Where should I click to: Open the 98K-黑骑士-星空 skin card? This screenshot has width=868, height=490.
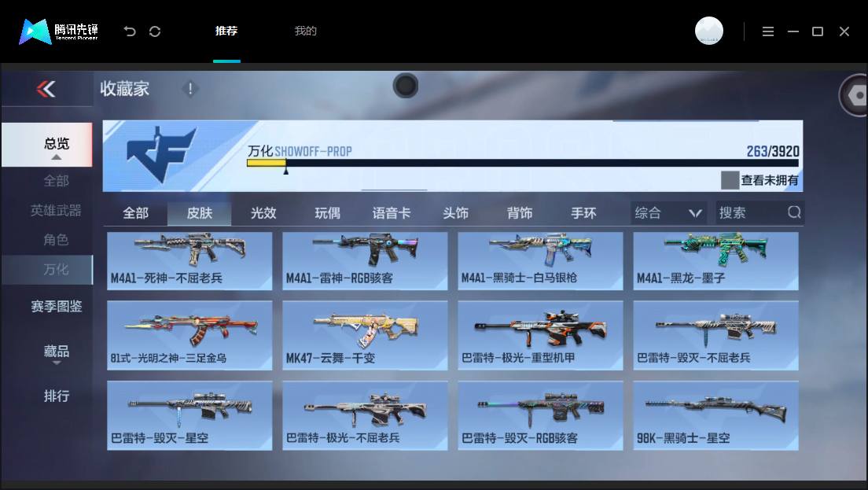click(x=715, y=415)
